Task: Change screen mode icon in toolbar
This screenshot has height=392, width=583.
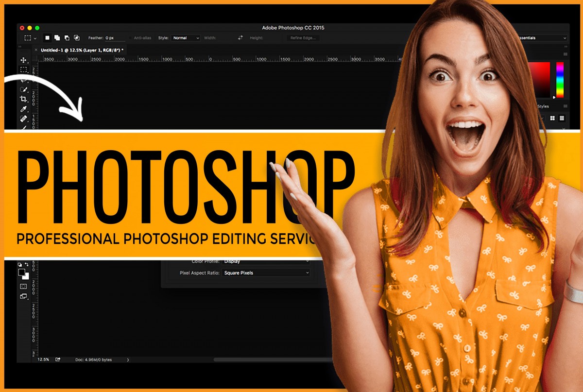Action: (x=23, y=296)
